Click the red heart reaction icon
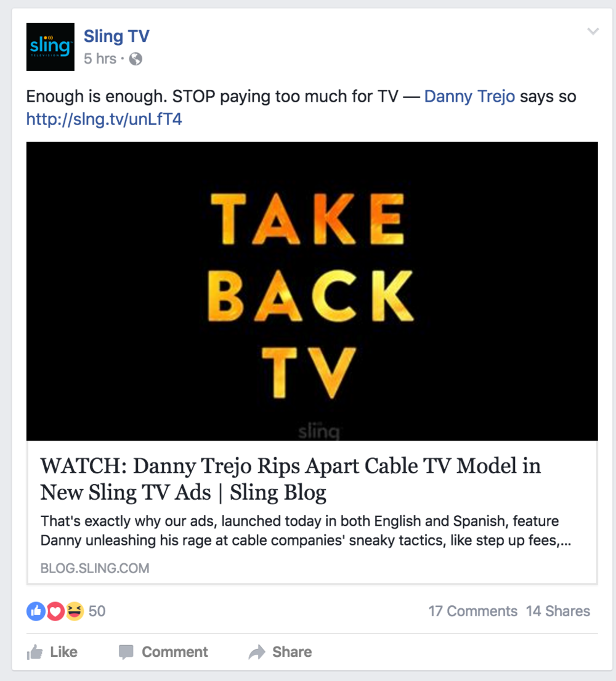The height and width of the screenshot is (681, 616). [55, 611]
